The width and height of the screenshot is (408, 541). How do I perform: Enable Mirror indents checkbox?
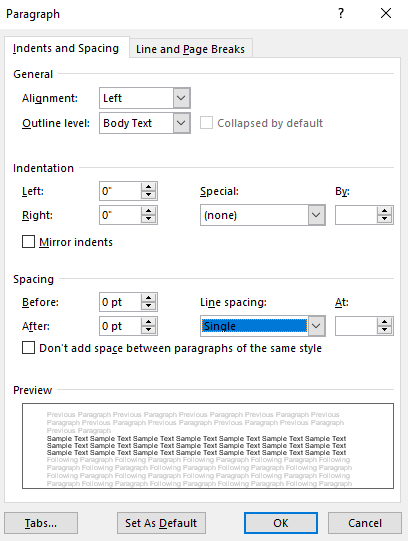28,242
